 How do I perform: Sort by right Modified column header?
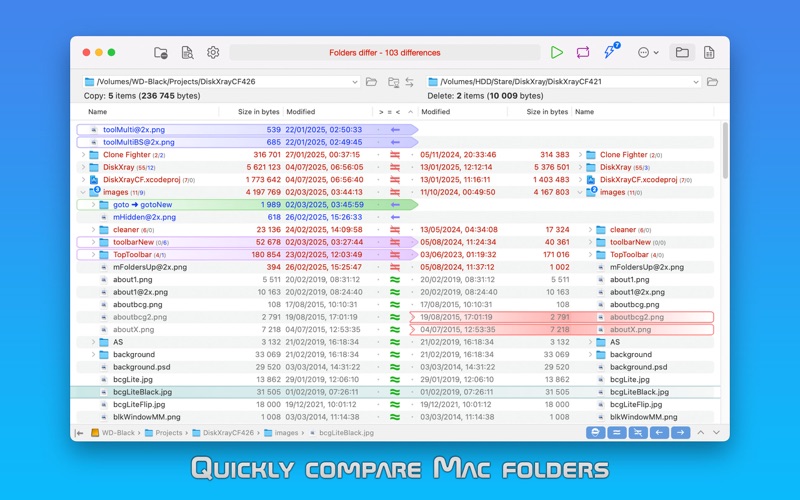(435, 112)
